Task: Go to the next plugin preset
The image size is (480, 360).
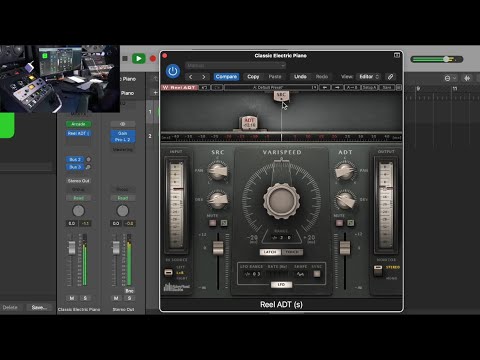Action: [203, 77]
